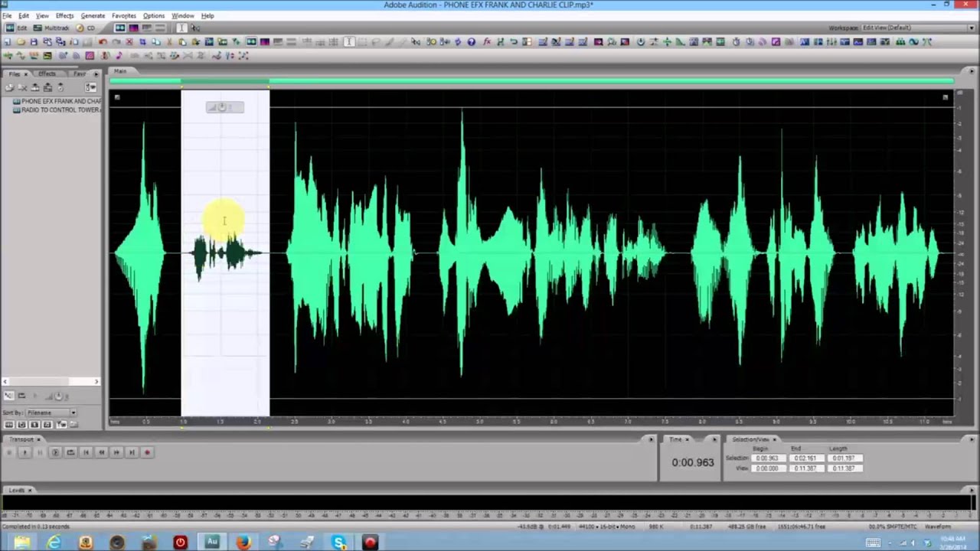The image size is (980, 551).
Task: Paste clipboard with Paste icon
Action: pos(182,41)
